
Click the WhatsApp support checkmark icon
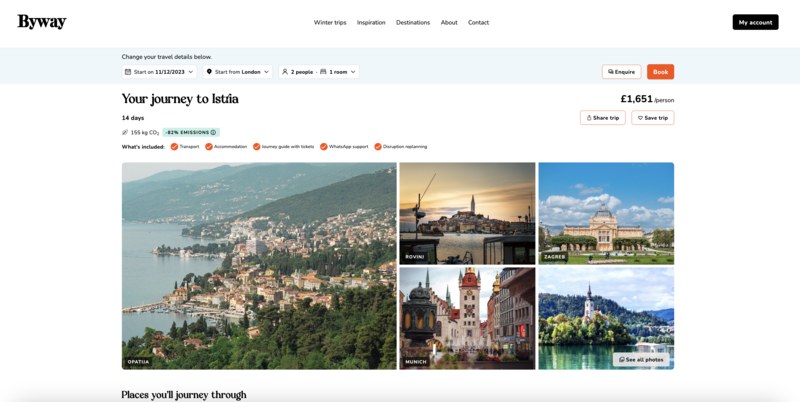324,147
